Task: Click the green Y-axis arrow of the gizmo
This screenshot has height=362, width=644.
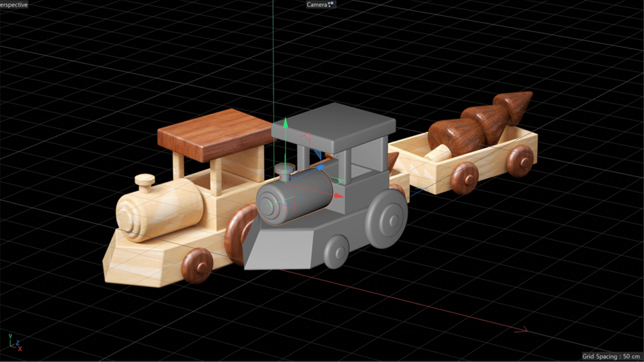Action: coord(285,124)
